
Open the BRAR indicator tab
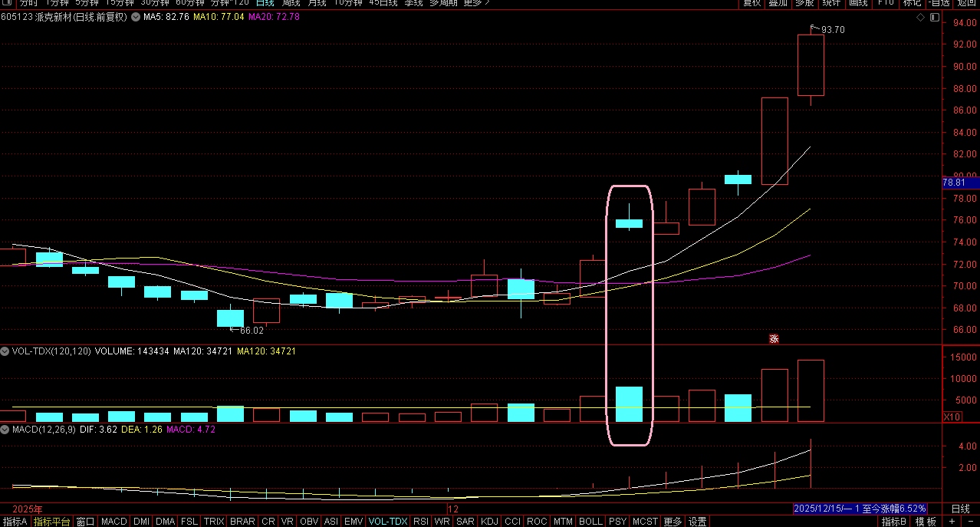pyautogui.click(x=242, y=522)
